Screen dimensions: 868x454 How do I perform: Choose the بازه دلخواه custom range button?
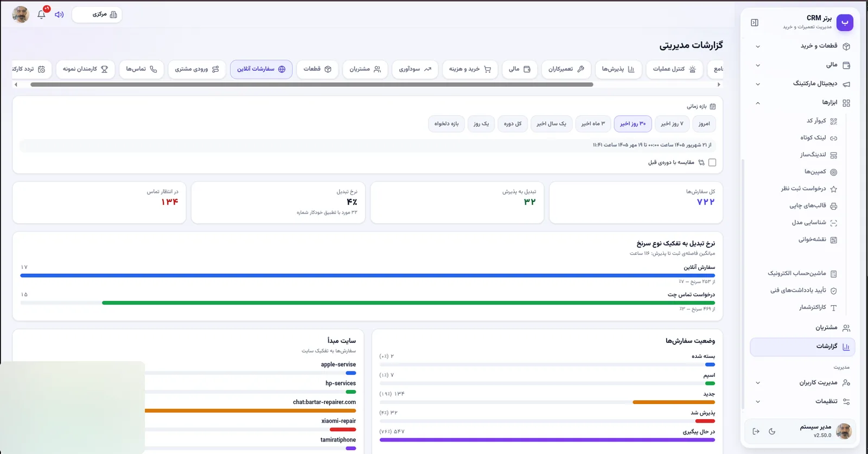point(446,124)
